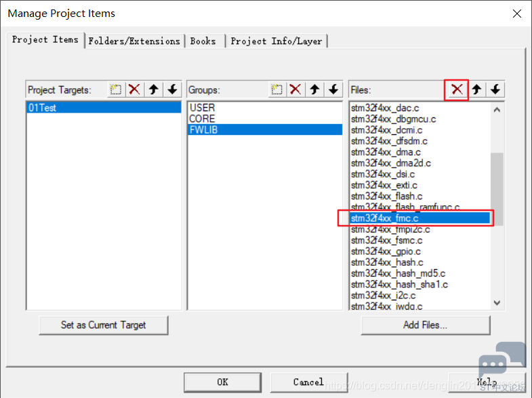Delete selected file from Files list
The width and height of the screenshot is (532, 398).
[x=457, y=89]
